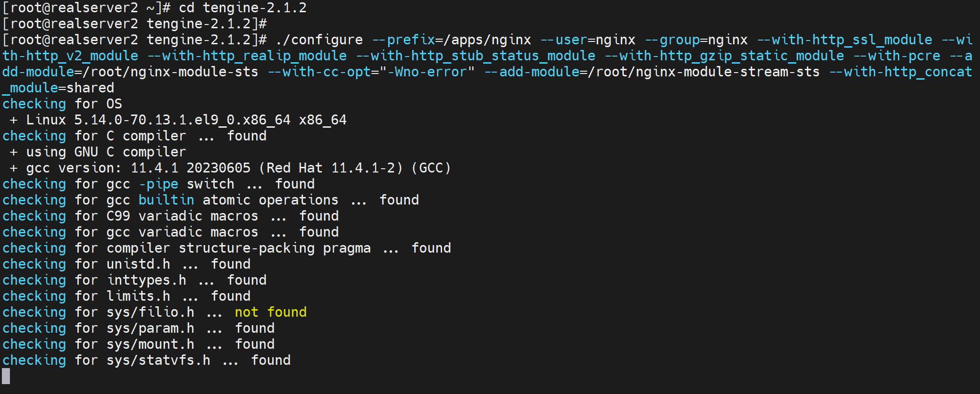Click the blue "-pipe" switch text
This screenshot has height=394, width=980.
(x=159, y=184)
